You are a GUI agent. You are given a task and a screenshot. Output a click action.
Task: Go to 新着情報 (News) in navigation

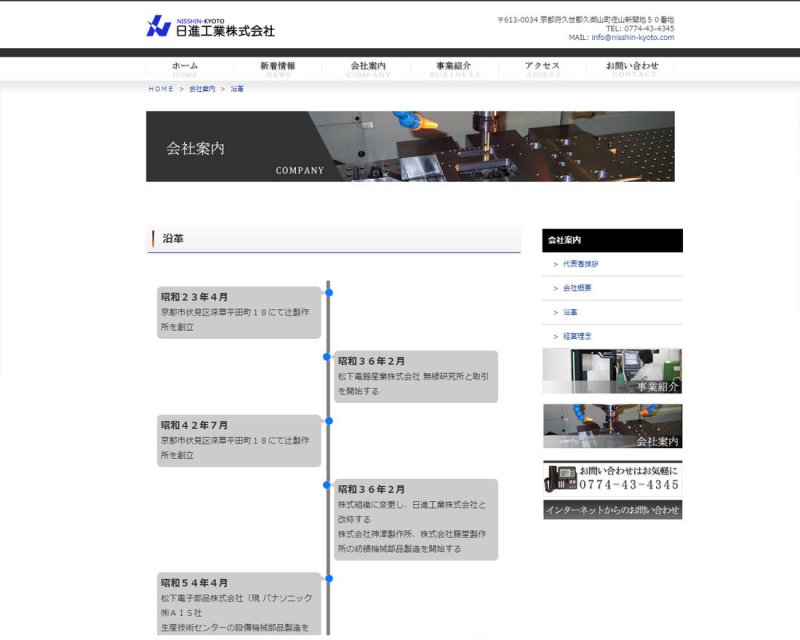tap(278, 68)
